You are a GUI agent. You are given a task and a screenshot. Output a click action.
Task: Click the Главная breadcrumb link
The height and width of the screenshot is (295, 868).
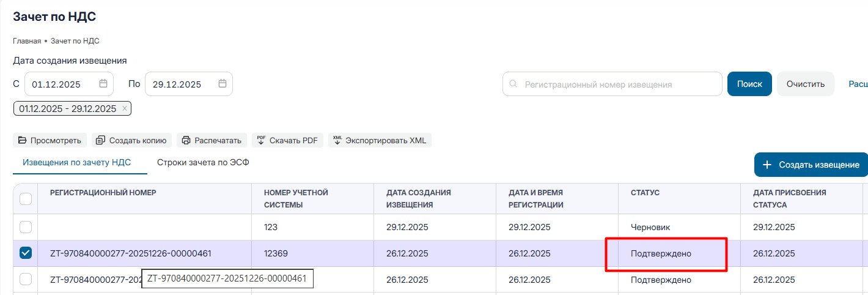coord(26,41)
